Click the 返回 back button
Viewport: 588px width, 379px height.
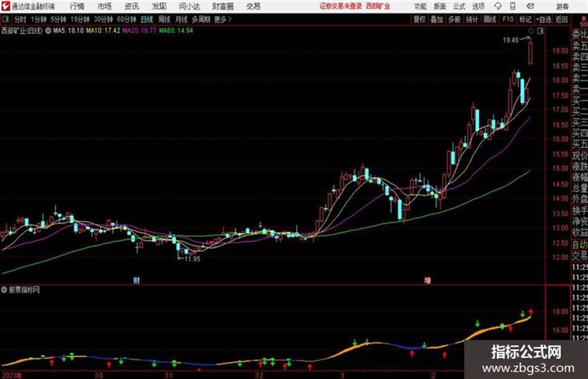point(561,19)
